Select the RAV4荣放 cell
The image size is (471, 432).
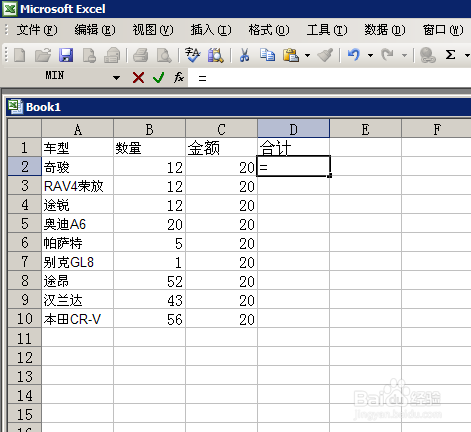coord(77,185)
